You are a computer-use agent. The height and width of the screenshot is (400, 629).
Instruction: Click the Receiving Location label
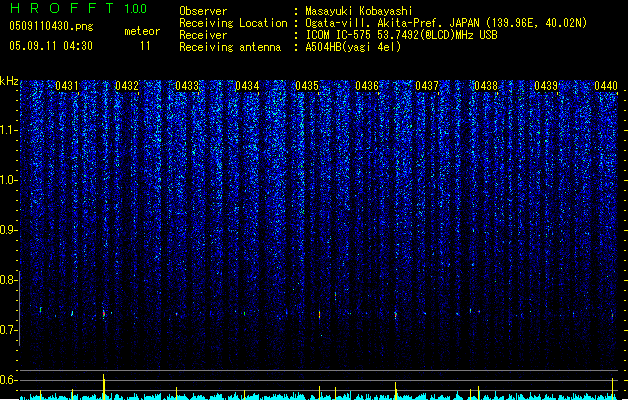233,23
